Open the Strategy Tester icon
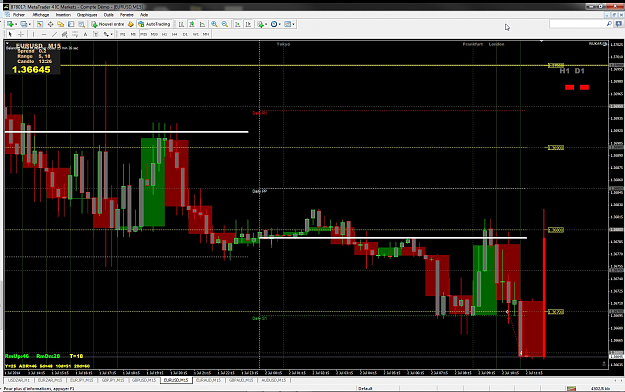The height and width of the screenshot is (392, 625). click(x=82, y=24)
